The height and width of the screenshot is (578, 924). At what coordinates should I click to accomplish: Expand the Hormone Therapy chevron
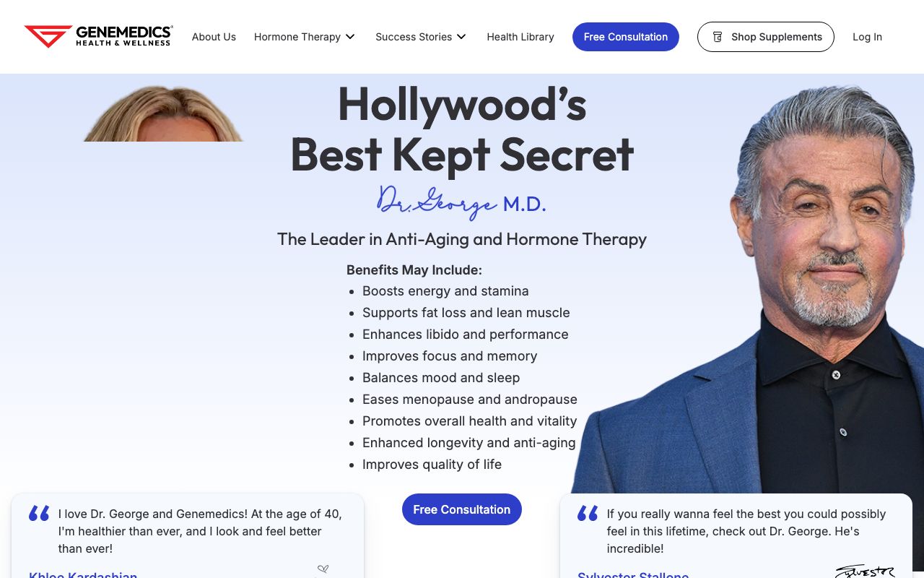coord(350,37)
